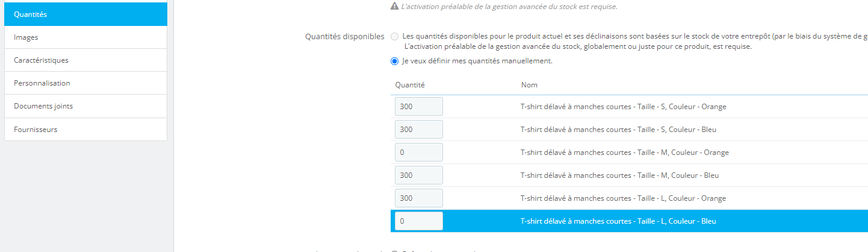The width and height of the screenshot is (868, 252).
Task: Click quantity field in highlighted L Bleu row
Action: (418, 221)
